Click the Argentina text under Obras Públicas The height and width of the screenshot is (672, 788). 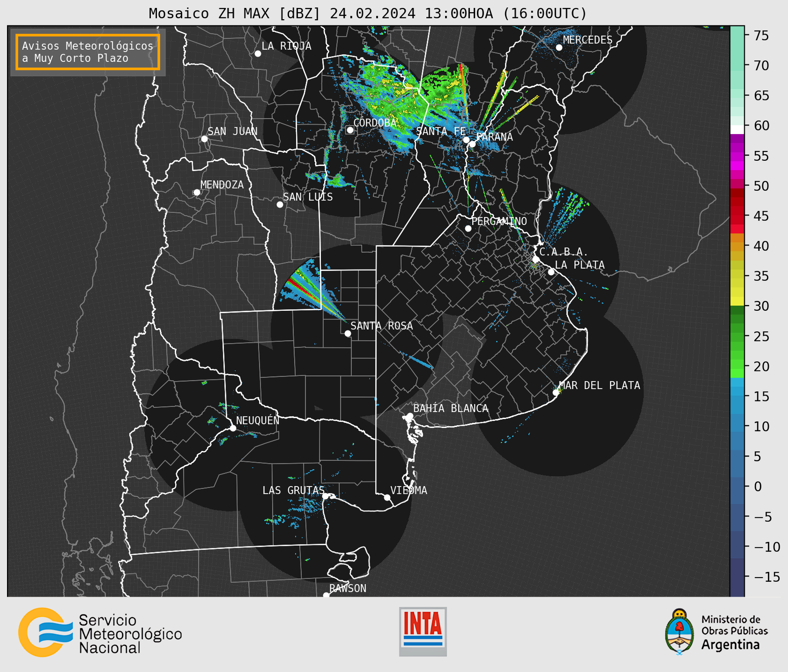731,645
